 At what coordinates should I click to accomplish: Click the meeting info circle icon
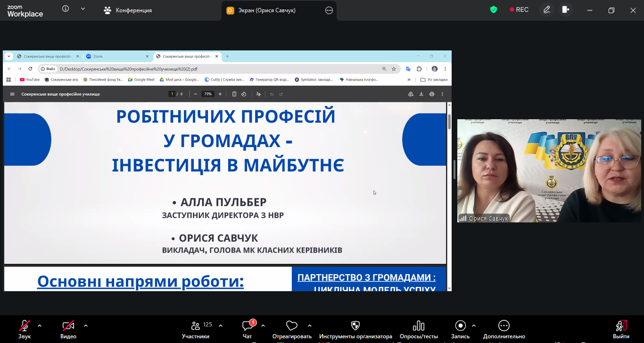[66, 9]
